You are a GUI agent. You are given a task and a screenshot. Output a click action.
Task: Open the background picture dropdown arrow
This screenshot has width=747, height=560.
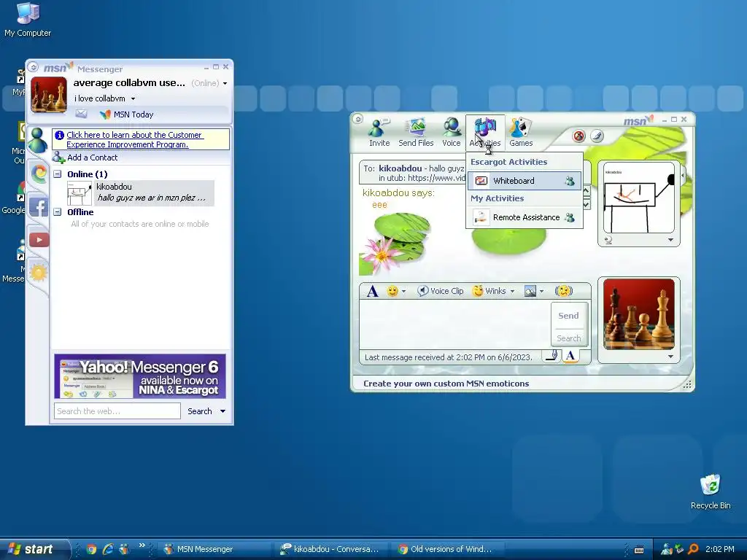542,291
